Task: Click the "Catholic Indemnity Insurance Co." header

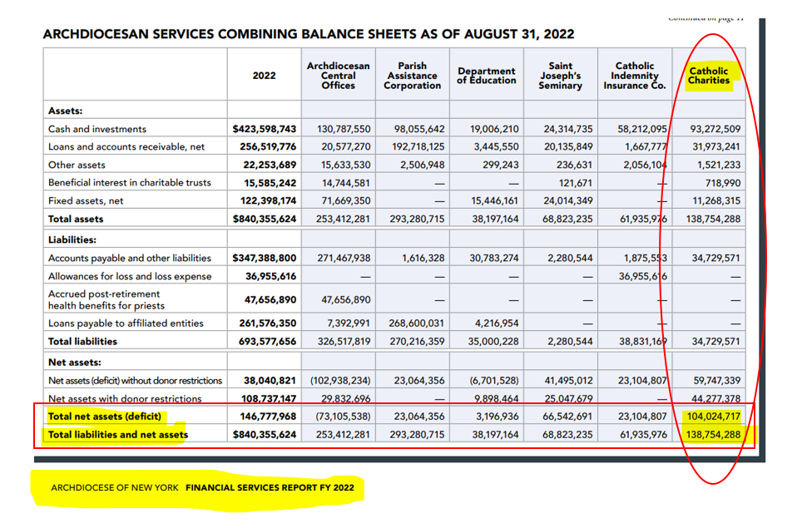Action: pyautogui.click(x=634, y=76)
